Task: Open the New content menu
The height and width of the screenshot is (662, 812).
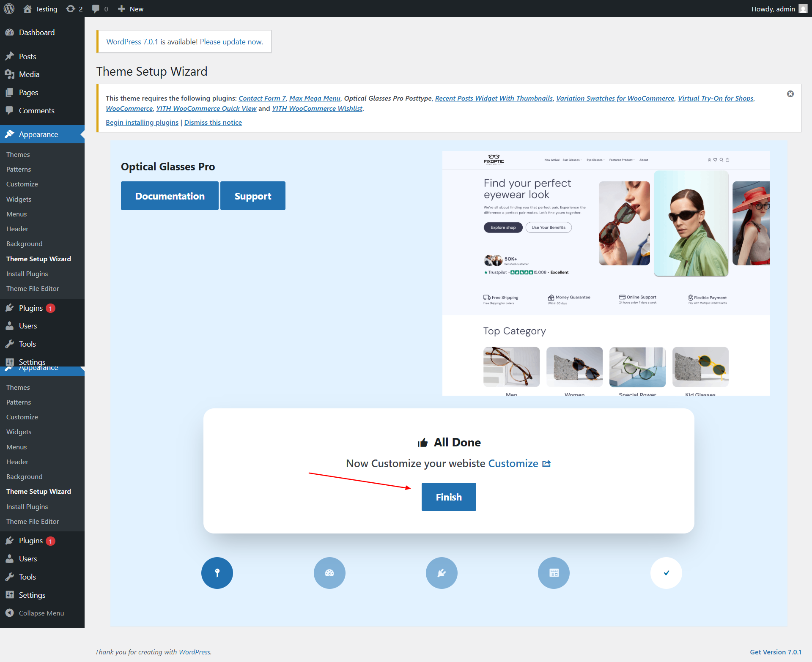Action: point(131,9)
